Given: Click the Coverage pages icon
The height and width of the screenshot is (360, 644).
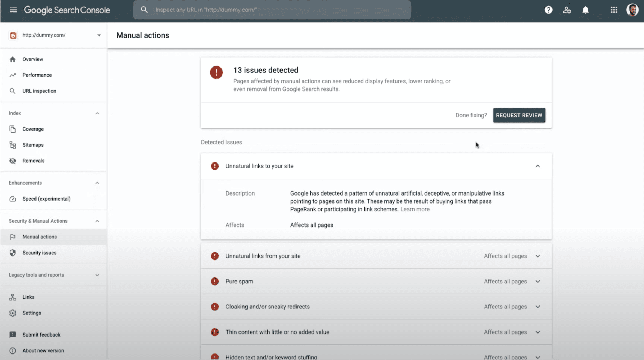Looking at the screenshot, I should tap(13, 129).
